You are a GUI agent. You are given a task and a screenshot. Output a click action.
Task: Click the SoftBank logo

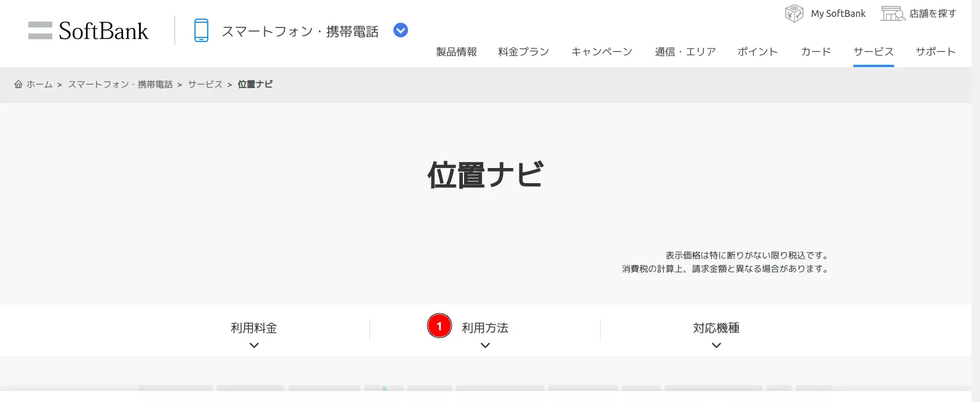point(88,31)
